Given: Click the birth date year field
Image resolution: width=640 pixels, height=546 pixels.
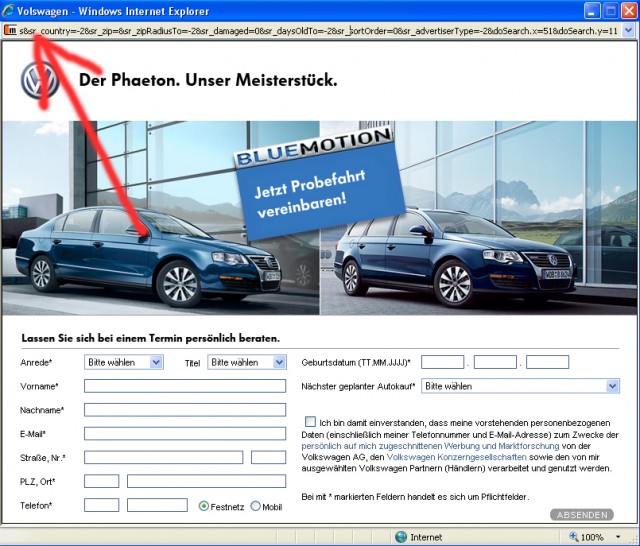Looking at the screenshot, I should point(547,362).
